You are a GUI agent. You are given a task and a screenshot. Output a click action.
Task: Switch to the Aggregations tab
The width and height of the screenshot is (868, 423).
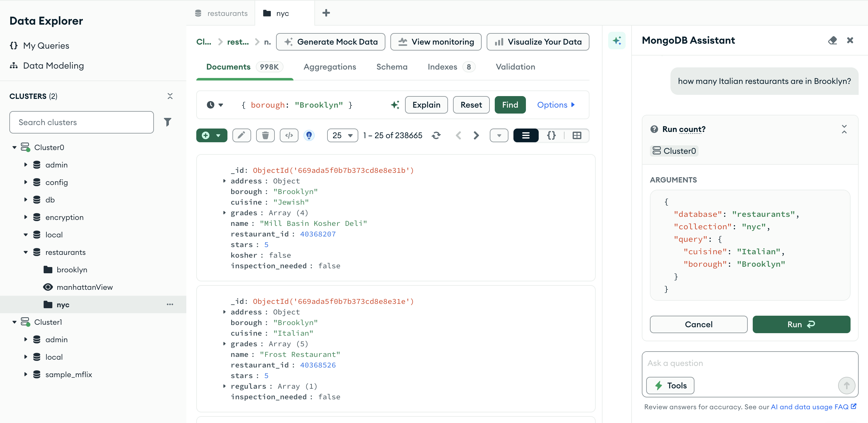click(x=330, y=67)
